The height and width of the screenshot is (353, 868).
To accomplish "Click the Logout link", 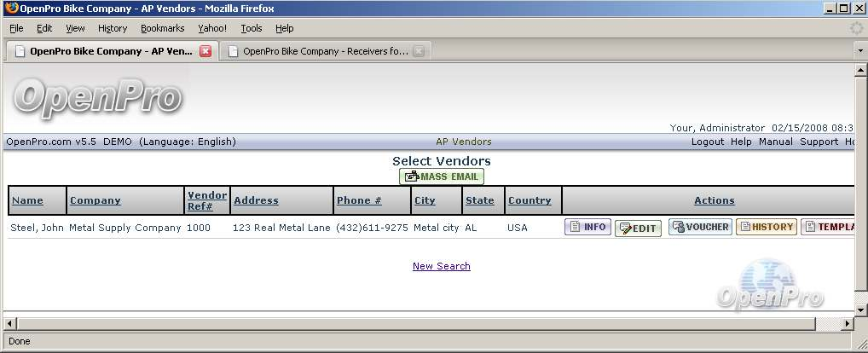I will point(708,142).
